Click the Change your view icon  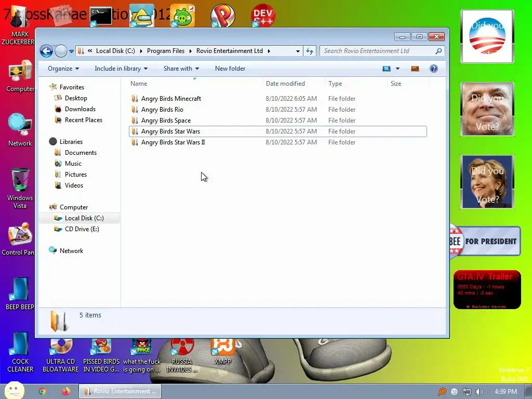point(387,69)
